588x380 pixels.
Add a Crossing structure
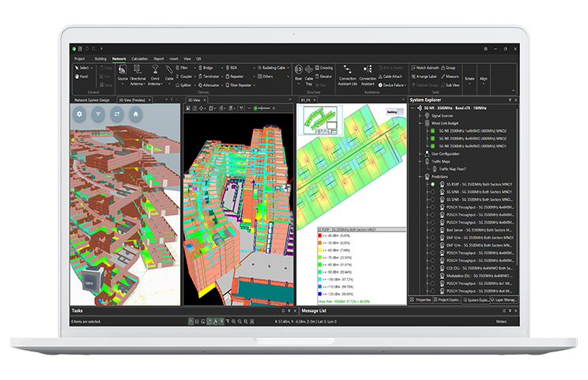click(324, 68)
